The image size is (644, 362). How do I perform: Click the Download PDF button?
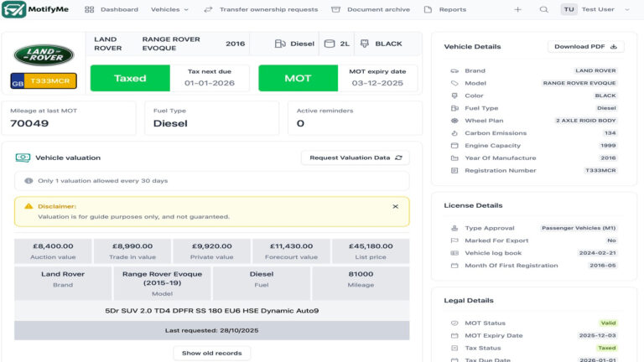(x=585, y=46)
